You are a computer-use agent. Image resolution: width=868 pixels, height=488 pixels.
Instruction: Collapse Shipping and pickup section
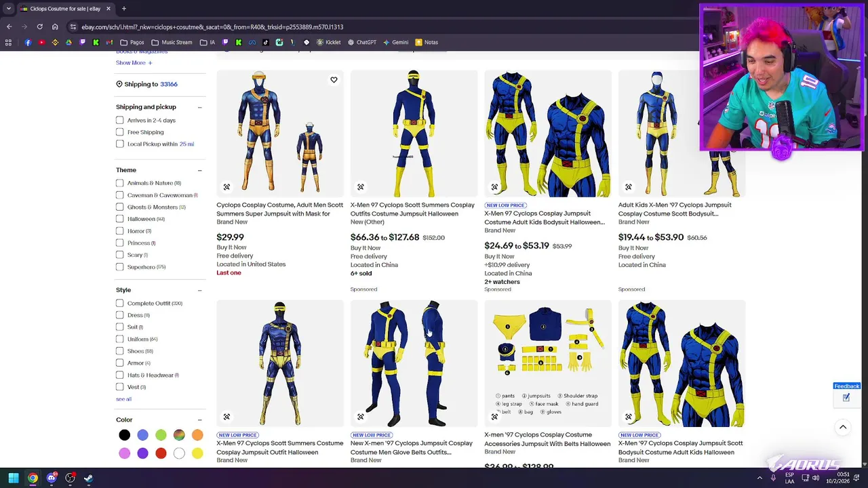[x=199, y=107]
